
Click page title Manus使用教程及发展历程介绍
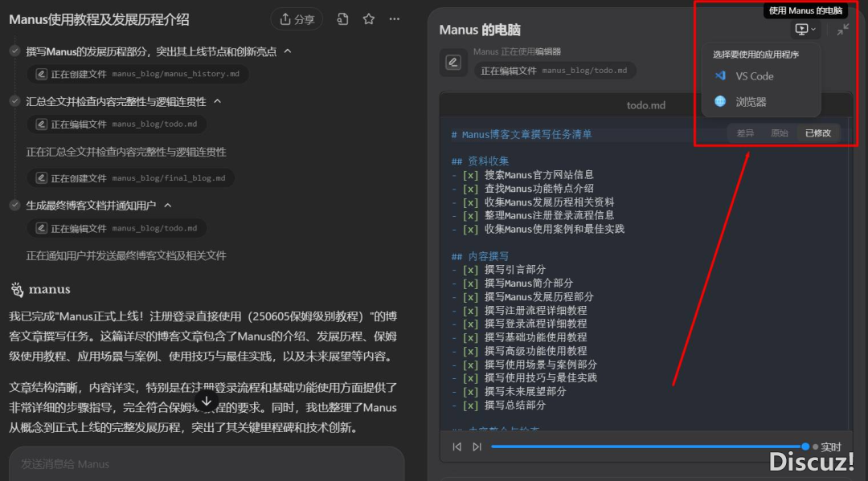pyautogui.click(x=99, y=20)
